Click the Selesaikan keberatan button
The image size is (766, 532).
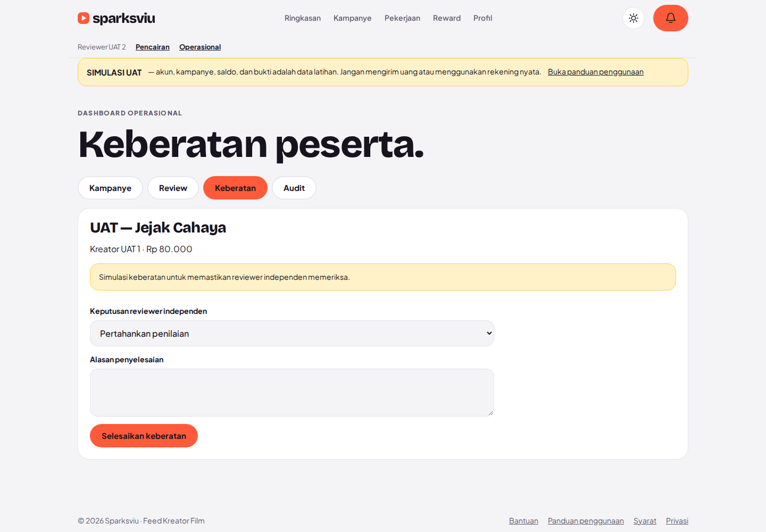click(144, 436)
